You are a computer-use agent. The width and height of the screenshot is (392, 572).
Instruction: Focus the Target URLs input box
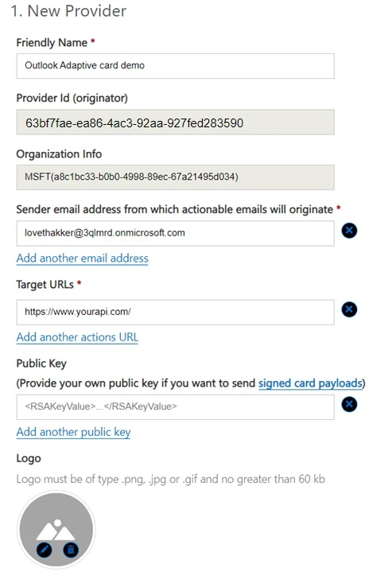(176, 313)
